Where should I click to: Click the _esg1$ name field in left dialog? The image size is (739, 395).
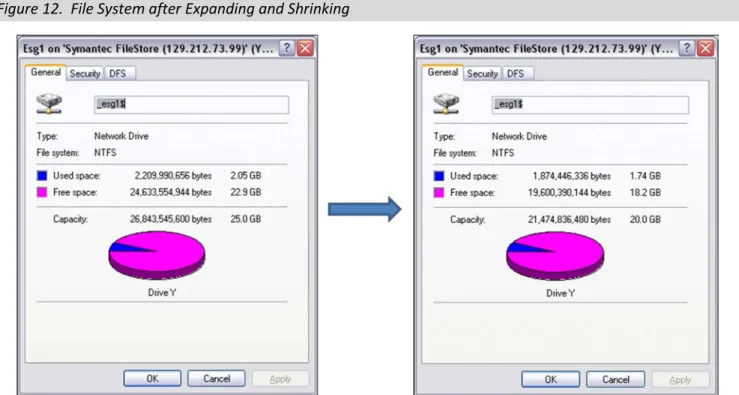[191, 105]
